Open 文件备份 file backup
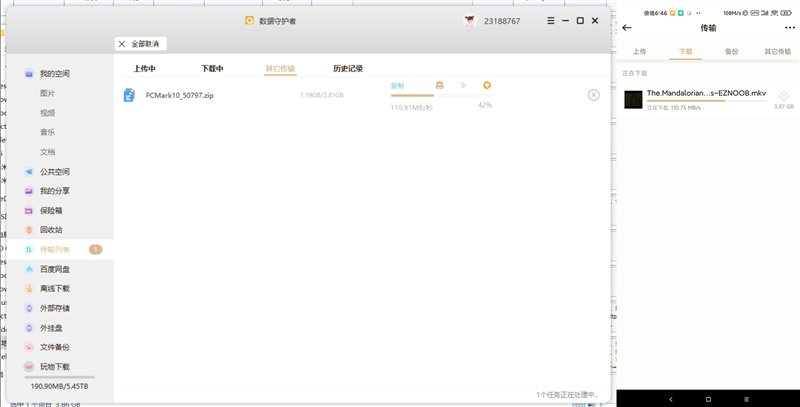This screenshot has height=407, width=800. (55, 347)
